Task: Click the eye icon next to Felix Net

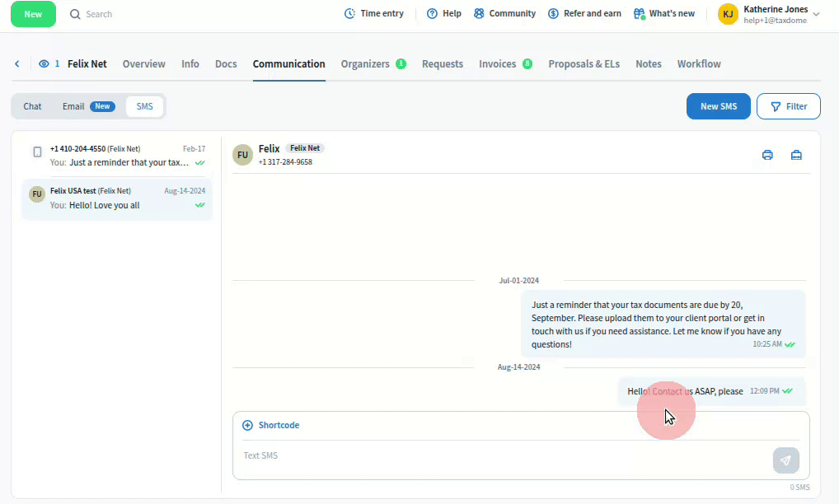Action: point(44,64)
